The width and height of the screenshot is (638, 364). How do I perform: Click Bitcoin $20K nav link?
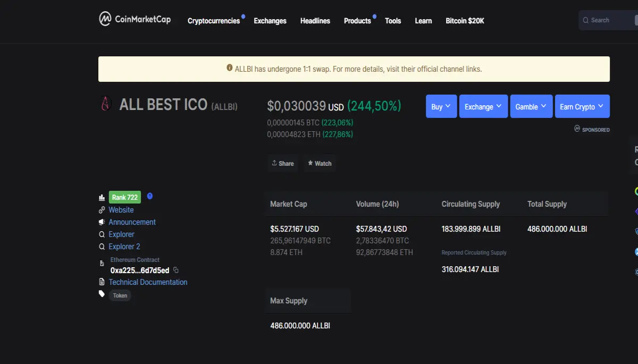[x=465, y=21]
